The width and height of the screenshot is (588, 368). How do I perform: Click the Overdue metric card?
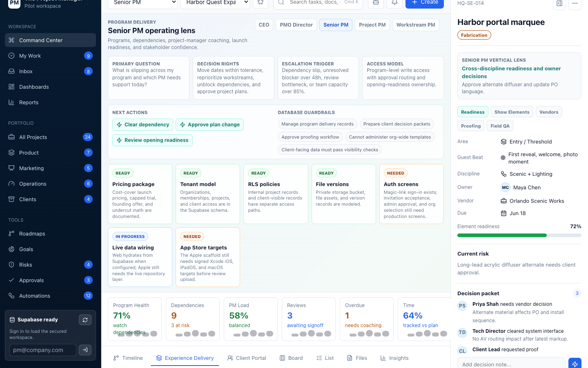click(367, 319)
